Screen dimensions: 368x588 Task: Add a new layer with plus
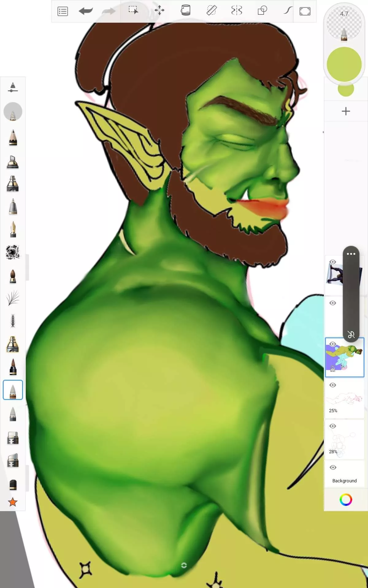[x=346, y=111]
